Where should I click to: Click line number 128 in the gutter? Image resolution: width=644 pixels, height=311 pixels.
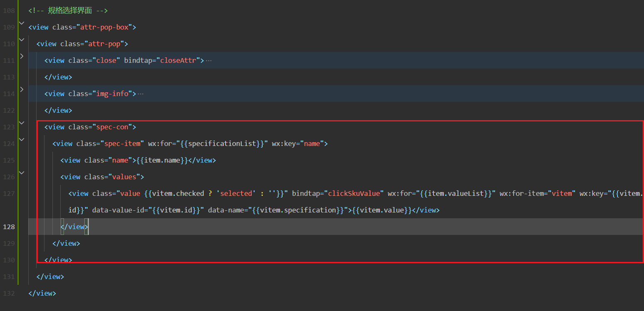pyautogui.click(x=9, y=227)
